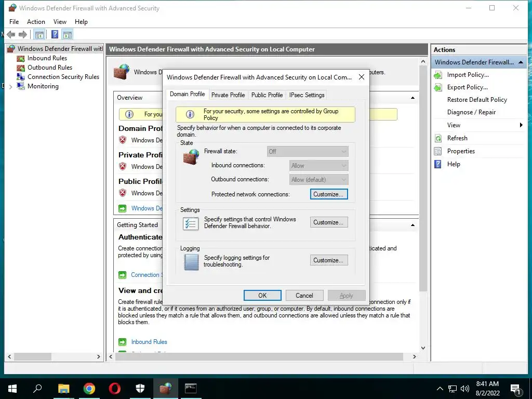Open the Inbound connections dropdown
Screen dimensions: 532x399
(319, 166)
